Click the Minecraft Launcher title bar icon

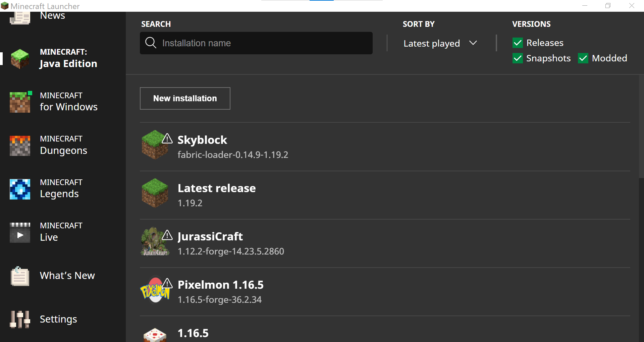tap(5, 6)
